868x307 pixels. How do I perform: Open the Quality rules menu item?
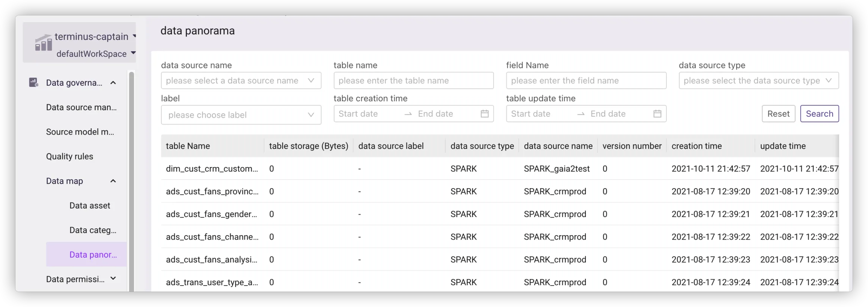pos(70,157)
